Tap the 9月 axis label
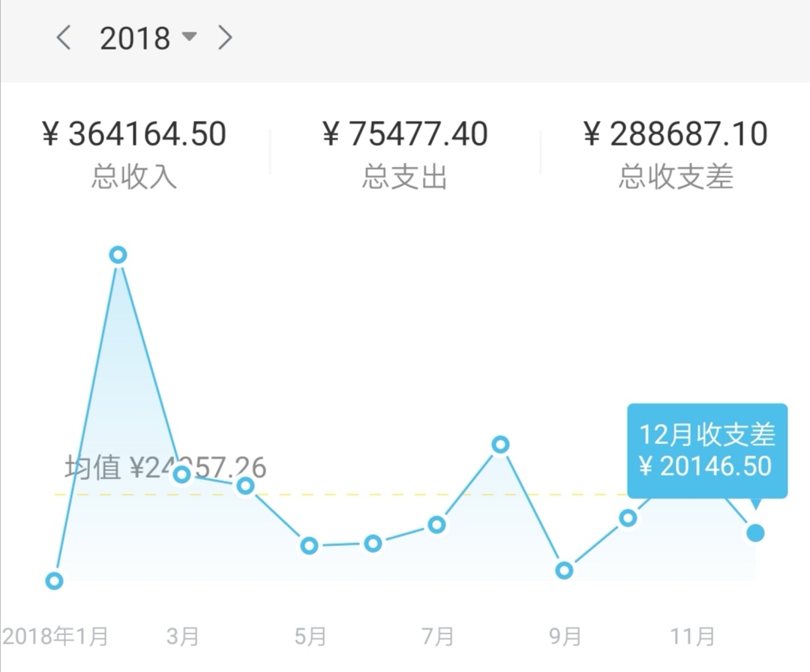 565,636
